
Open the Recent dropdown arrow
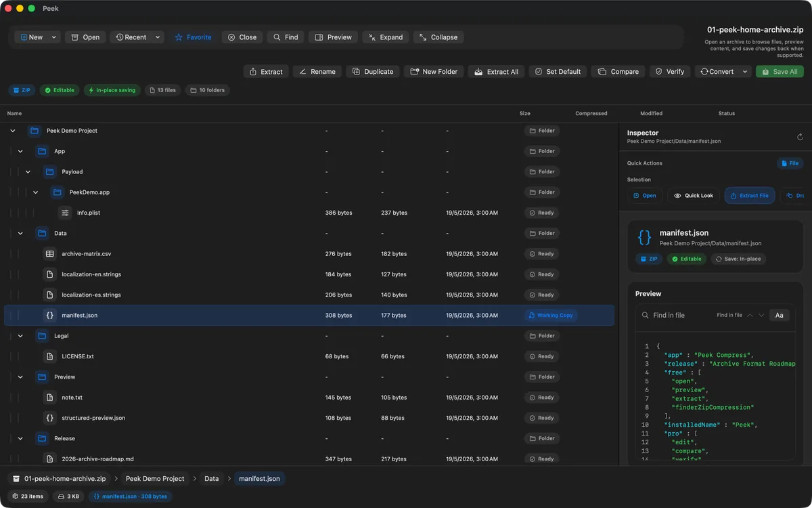click(x=158, y=37)
